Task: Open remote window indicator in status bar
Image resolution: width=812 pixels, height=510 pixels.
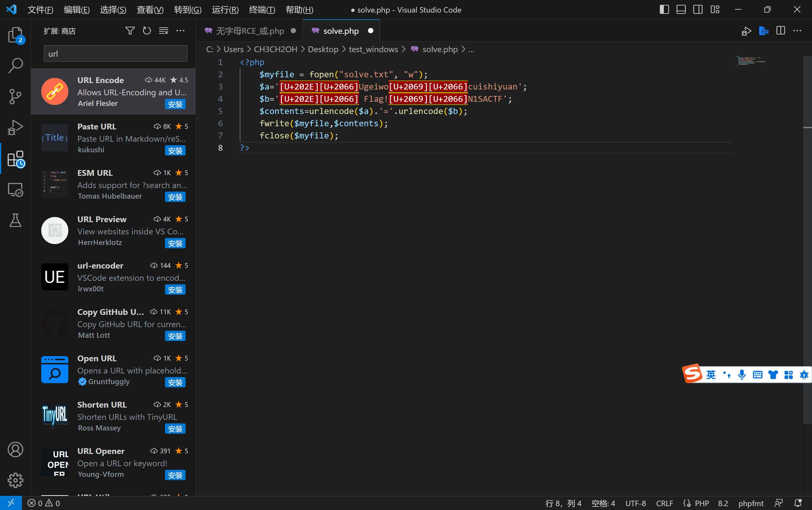Action: click(11, 503)
